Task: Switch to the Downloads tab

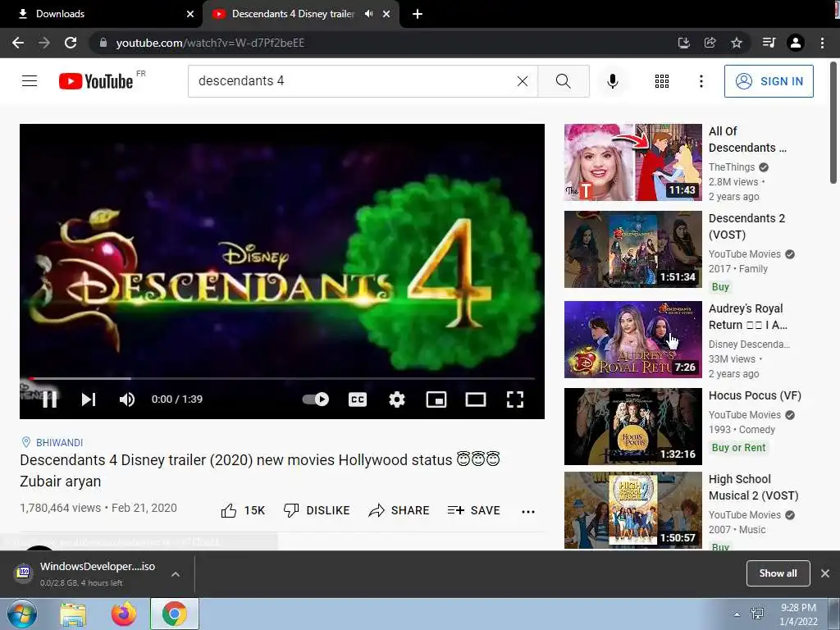Action: 101,14
